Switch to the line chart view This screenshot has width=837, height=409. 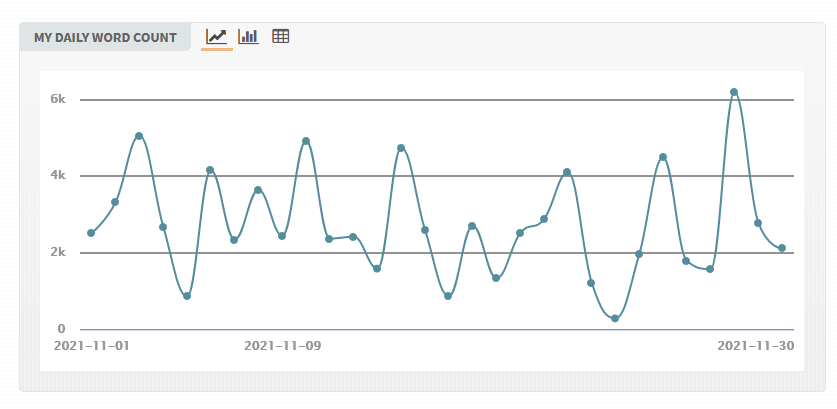tap(216, 37)
